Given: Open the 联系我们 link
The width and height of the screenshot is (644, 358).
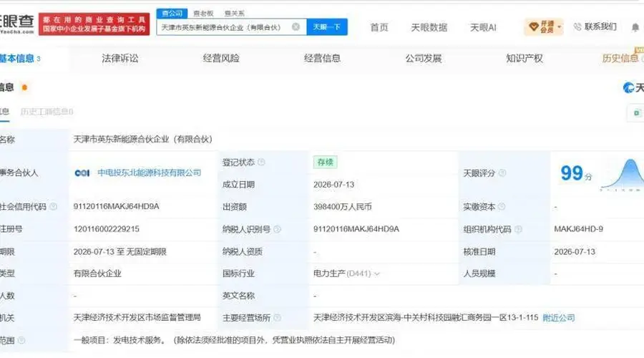Looking at the screenshot, I should (600, 26).
